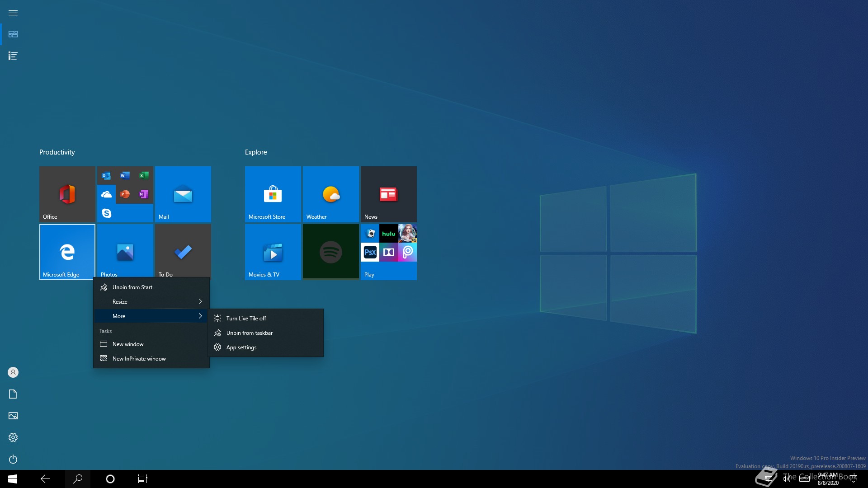This screenshot has width=868, height=488.
Task: Open the Photos tile
Action: pos(125,251)
